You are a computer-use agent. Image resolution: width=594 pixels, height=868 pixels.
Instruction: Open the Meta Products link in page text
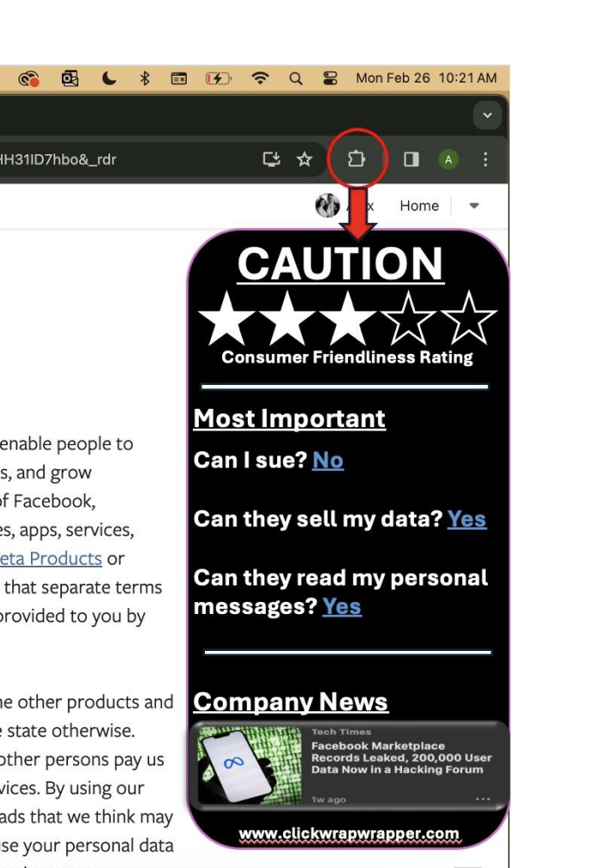(x=51, y=559)
